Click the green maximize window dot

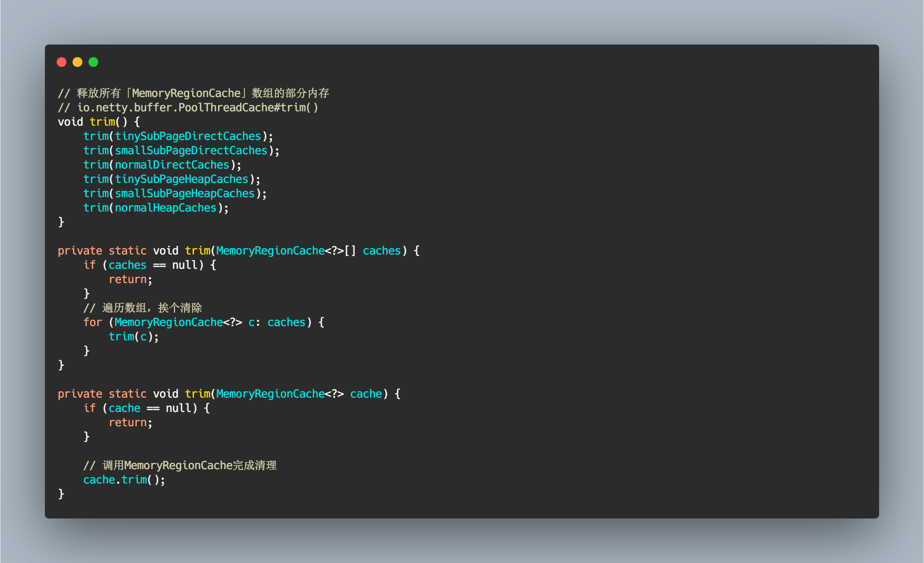[x=93, y=62]
